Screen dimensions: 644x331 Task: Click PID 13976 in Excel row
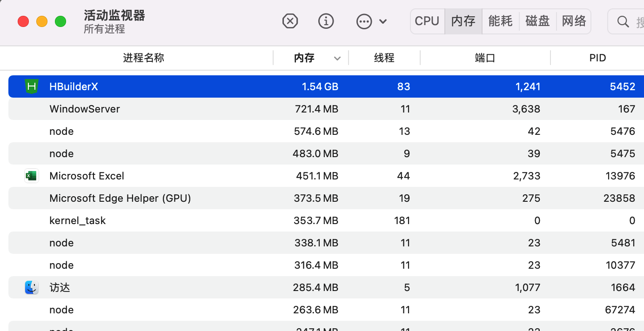tap(620, 176)
